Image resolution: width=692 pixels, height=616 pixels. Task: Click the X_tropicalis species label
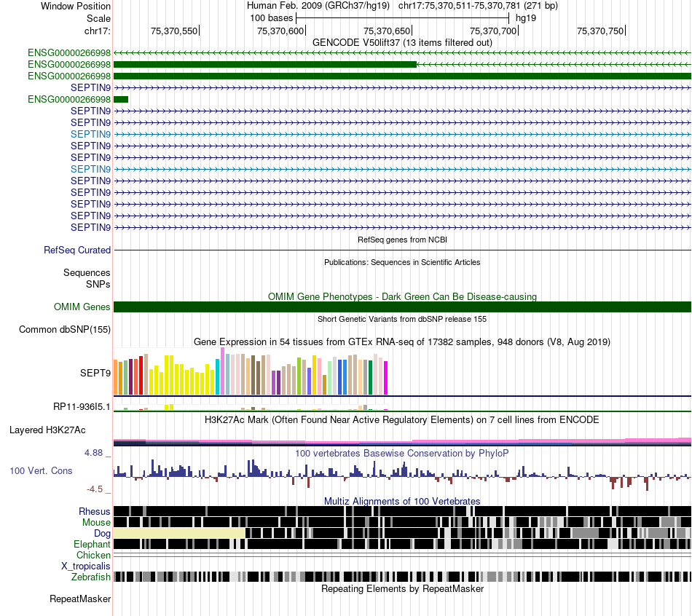tap(86, 566)
